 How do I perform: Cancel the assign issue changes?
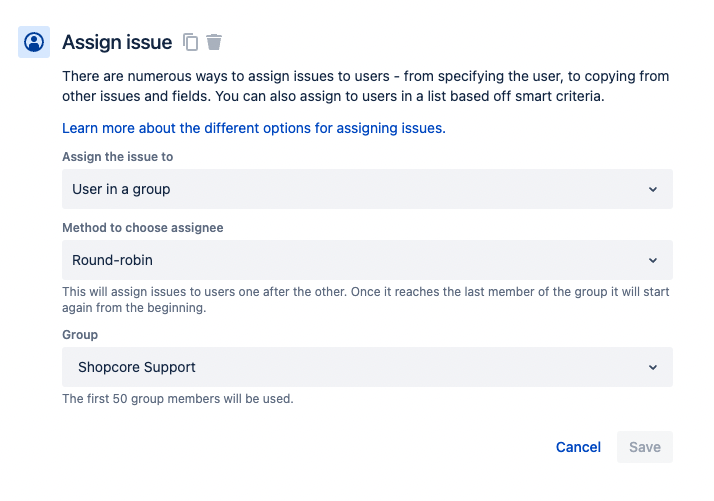tap(578, 447)
